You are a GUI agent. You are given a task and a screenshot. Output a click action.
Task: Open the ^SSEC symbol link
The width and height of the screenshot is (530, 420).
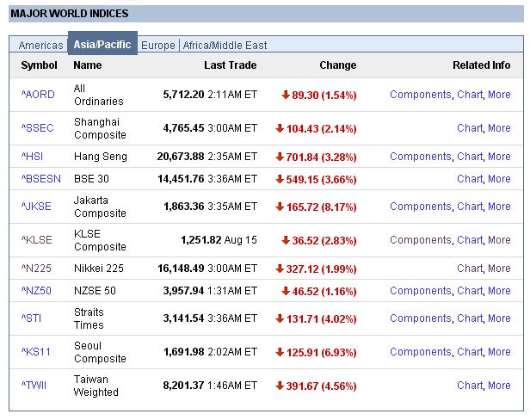coord(36,128)
